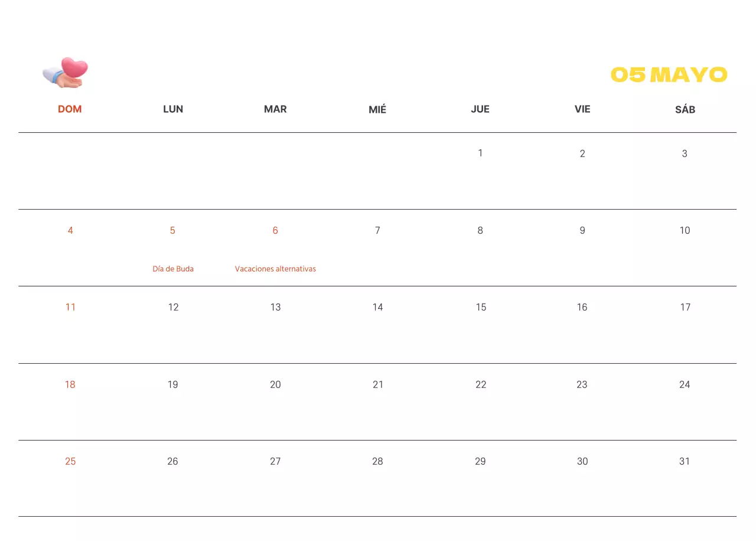Click the heart in hand icon
This screenshot has width=756, height=541.
(x=66, y=73)
